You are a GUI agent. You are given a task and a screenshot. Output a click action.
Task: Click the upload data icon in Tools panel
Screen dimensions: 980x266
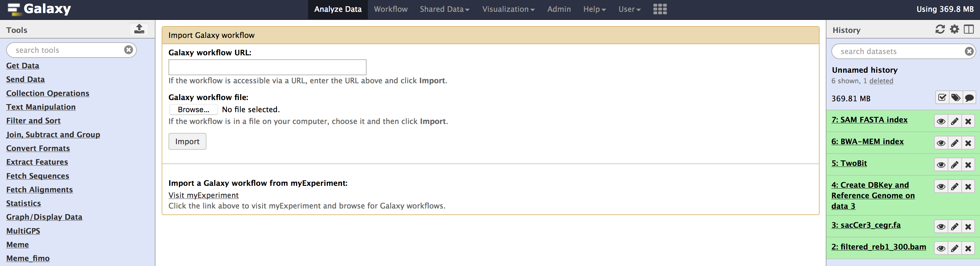click(139, 29)
